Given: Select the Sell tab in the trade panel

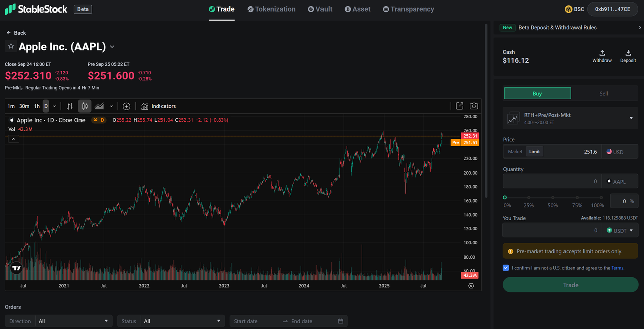Looking at the screenshot, I should tap(604, 93).
